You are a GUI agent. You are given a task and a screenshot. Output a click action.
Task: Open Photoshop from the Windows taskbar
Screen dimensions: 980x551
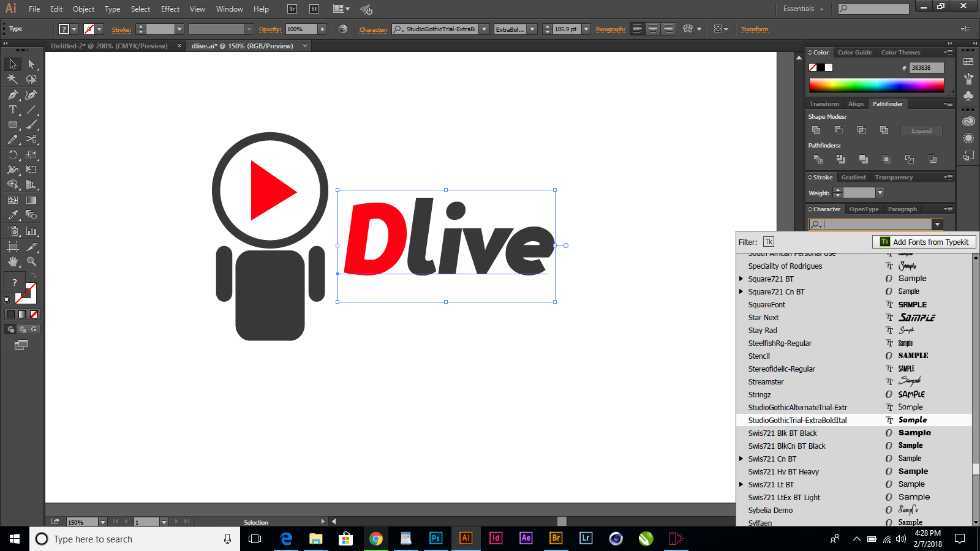coord(435,539)
